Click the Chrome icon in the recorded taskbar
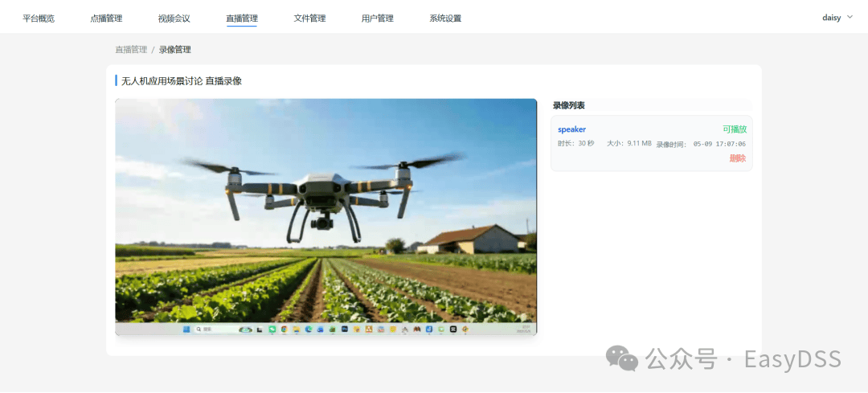868x393 pixels. (285, 330)
